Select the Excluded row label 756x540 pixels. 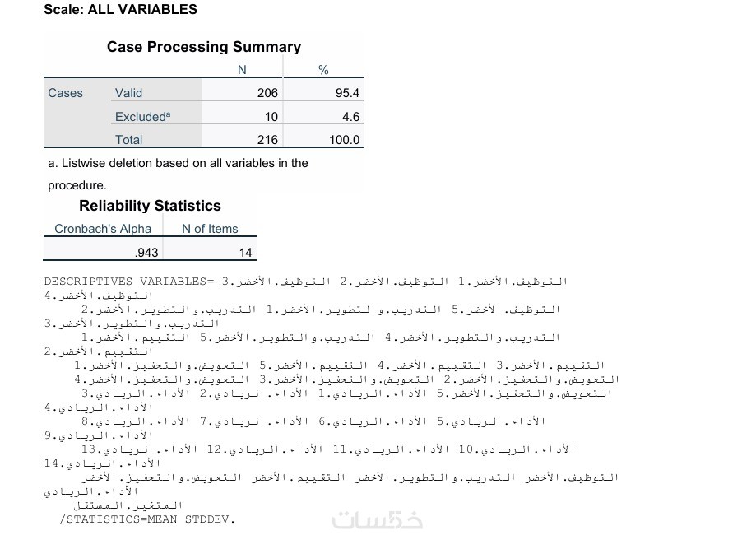tap(143, 117)
